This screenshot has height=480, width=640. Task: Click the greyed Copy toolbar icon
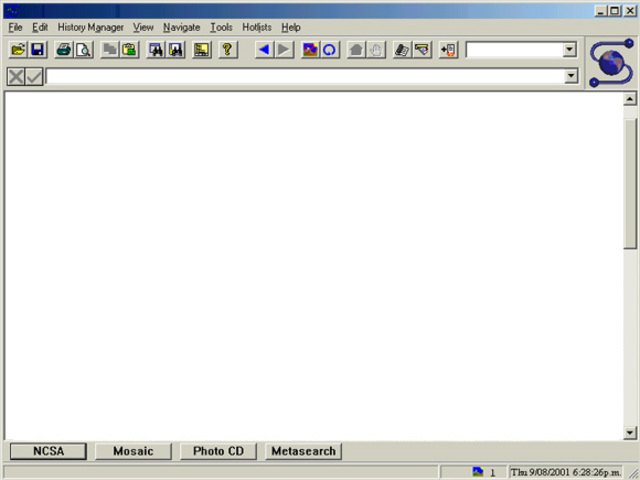click(x=110, y=50)
